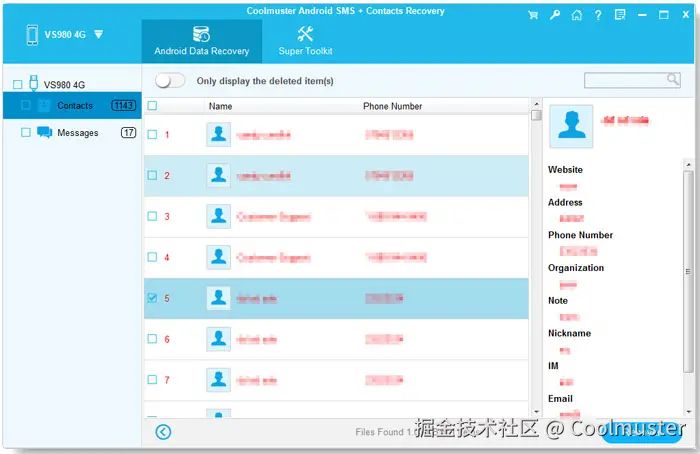Click the IM label in details panel
Viewport: 700px width, 454px height.
pos(553,366)
